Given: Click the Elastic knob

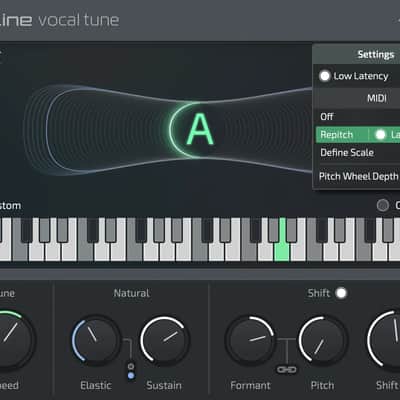Looking at the screenshot, I should [x=96, y=340].
